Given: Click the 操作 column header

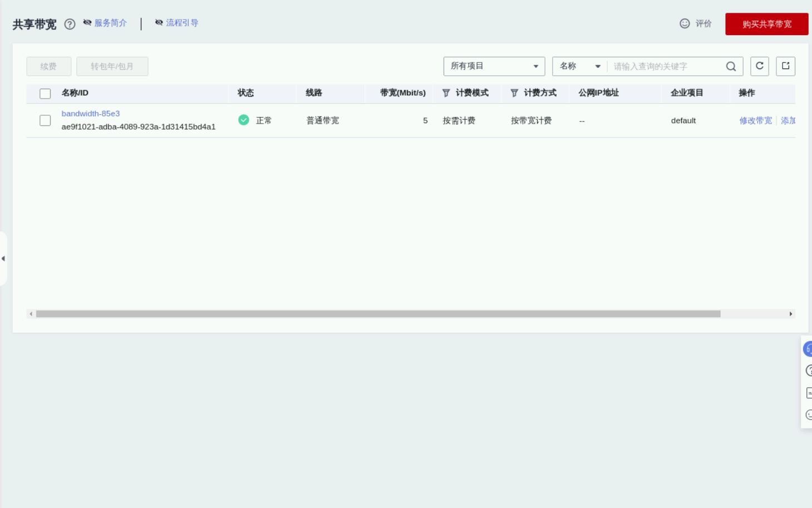Looking at the screenshot, I should pyautogui.click(x=747, y=93).
